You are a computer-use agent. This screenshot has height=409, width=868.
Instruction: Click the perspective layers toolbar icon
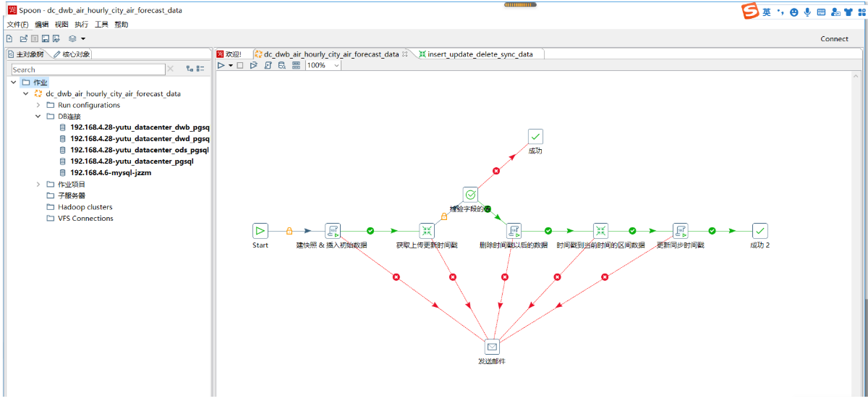[x=72, y=38]
